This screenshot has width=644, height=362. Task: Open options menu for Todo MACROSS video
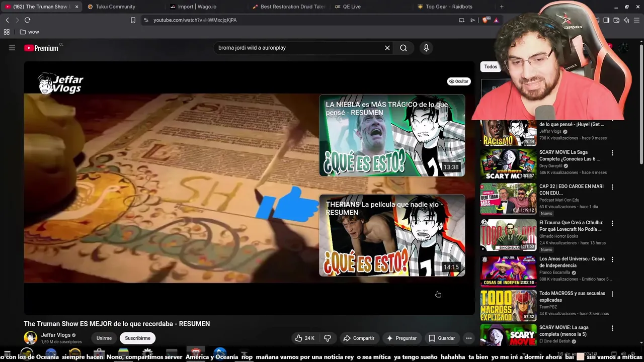click(x=612, y=294)
